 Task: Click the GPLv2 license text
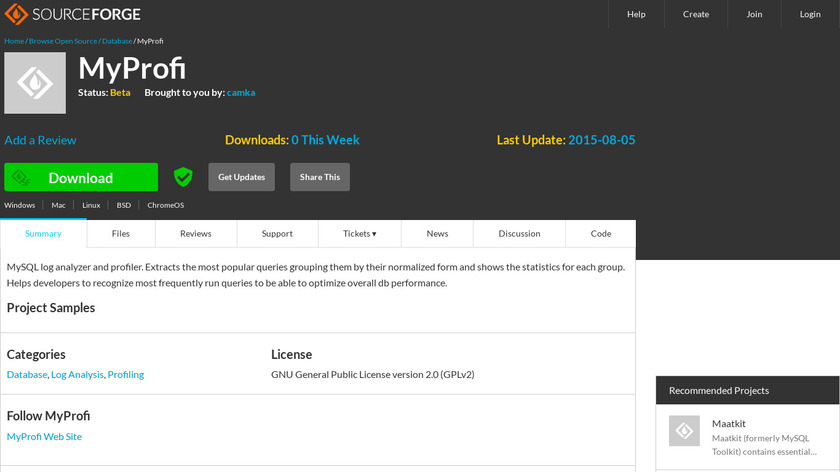[x=372, y=374]
